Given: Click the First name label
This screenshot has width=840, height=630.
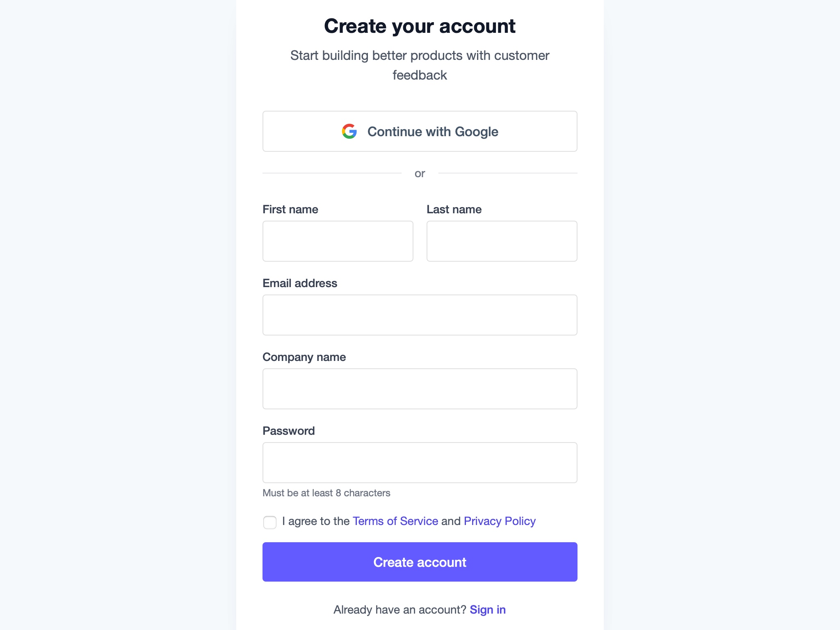Looking at the screenshot, I should click(x=290, y=209).
